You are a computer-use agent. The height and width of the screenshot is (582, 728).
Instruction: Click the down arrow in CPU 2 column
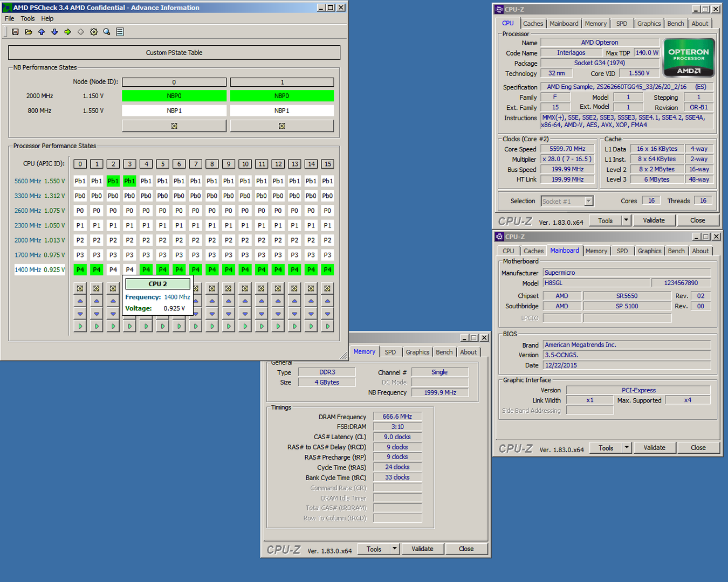pyautogui.click(x=113, y=313)
